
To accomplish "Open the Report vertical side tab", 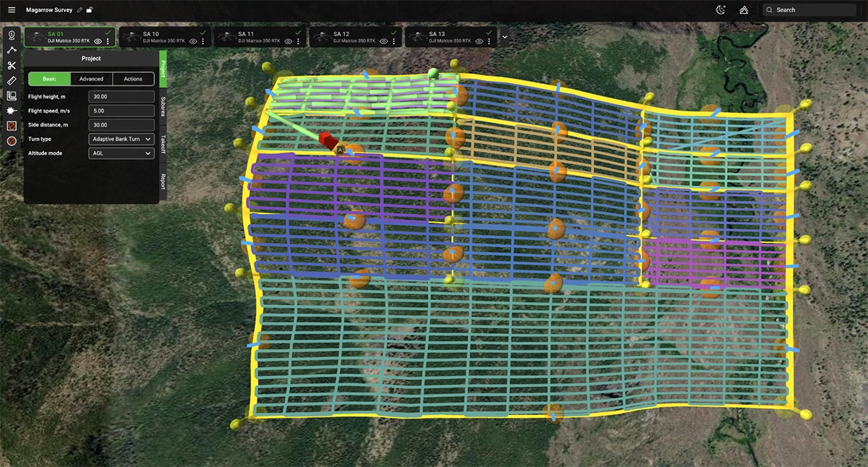I will [x=163, y=181].
